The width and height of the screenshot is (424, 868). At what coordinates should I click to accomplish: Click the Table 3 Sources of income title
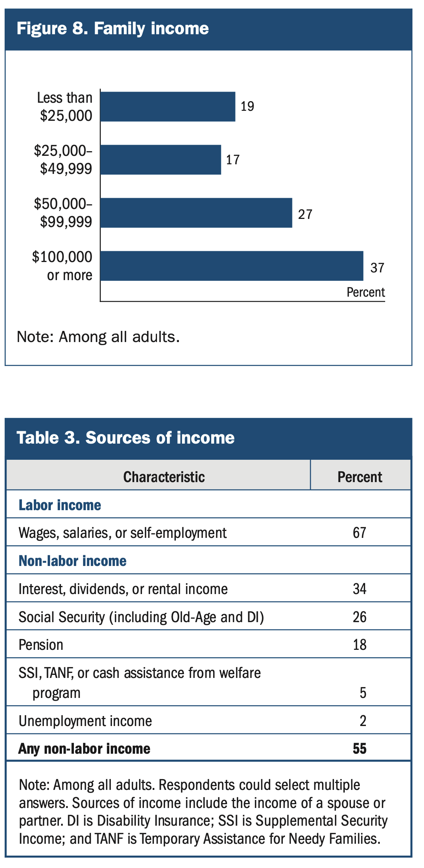click(125, 438)
